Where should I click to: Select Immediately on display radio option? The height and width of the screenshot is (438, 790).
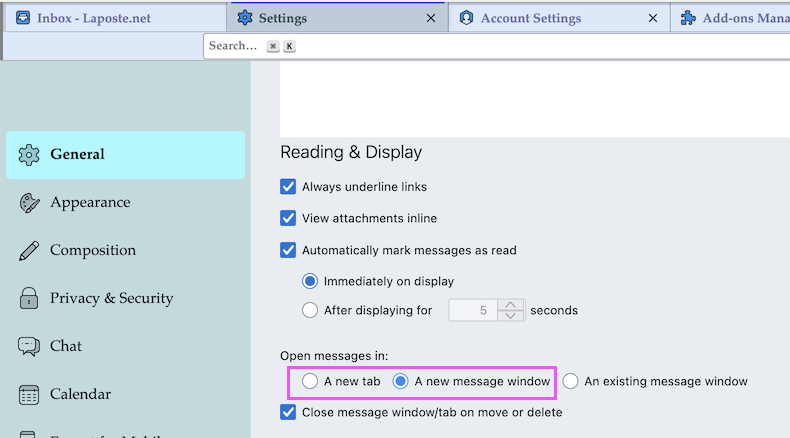pos(310,281)
